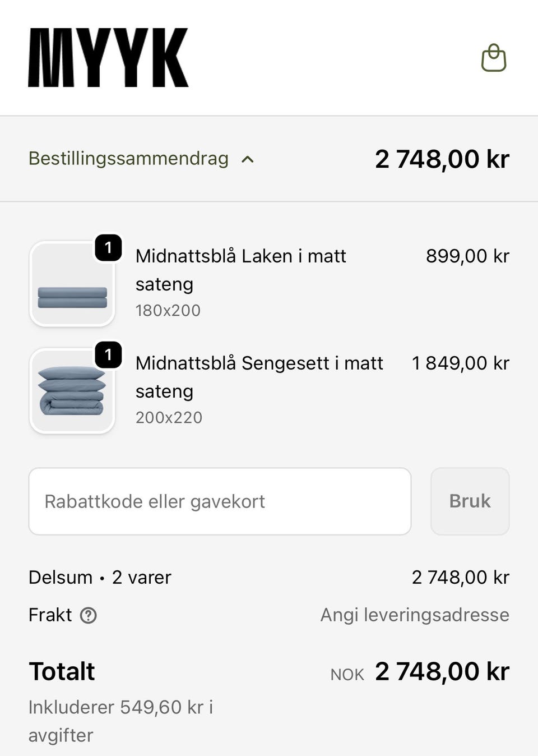This screenshot has height=756, width=538.
Task: Open the shopping bag cart icon
Action: tap(494, 58)
